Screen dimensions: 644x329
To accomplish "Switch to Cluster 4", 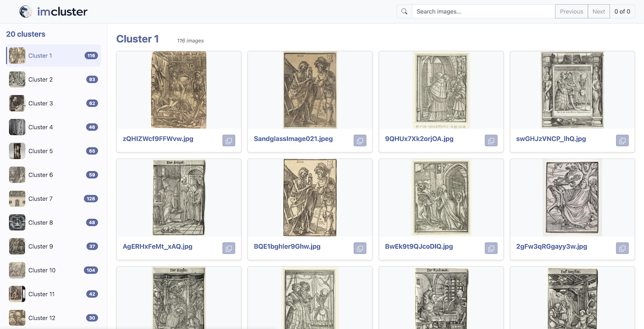I will (x=53, y=127).
